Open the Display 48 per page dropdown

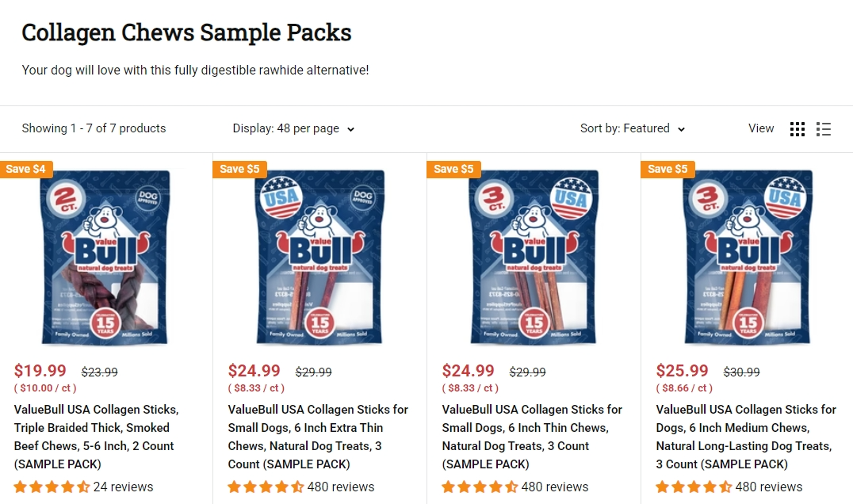pos(293,128)
